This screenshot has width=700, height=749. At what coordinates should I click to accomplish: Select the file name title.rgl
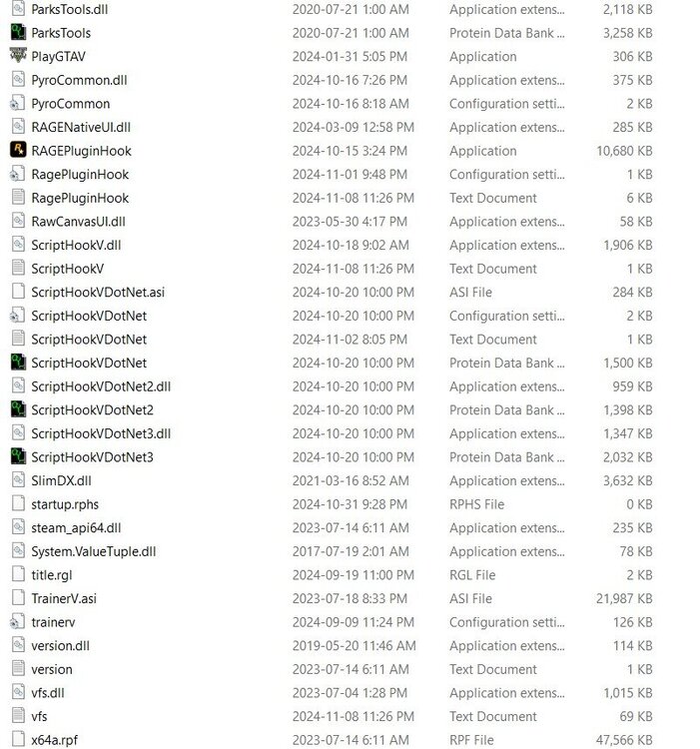pyautogui.click(x=52, y=575)
